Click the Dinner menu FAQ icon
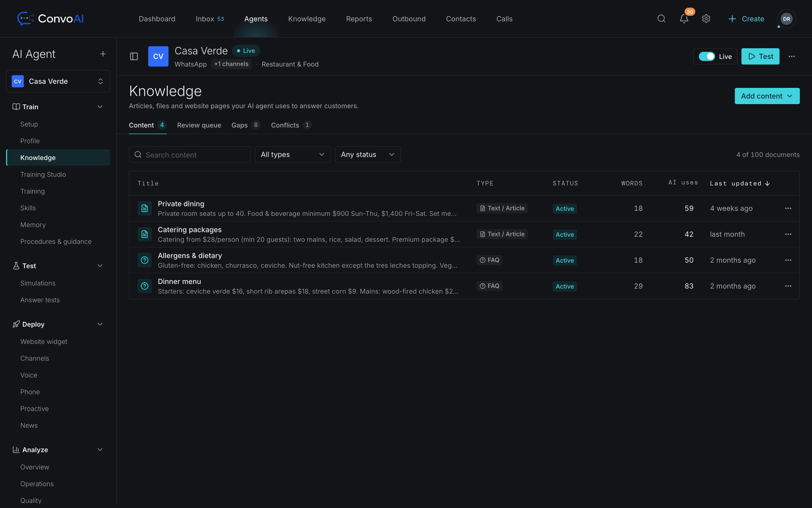Screen dimensions: 812x508 coord(145,286)
